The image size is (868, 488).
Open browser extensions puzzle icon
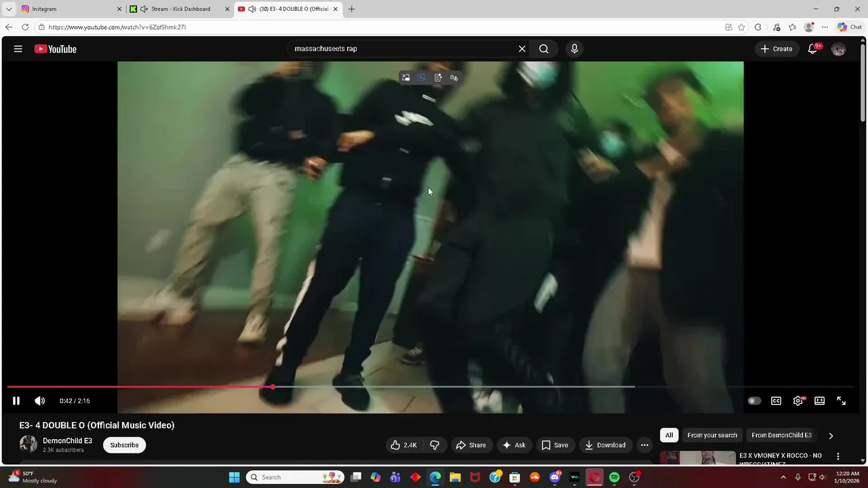click(x=758, y=27)
